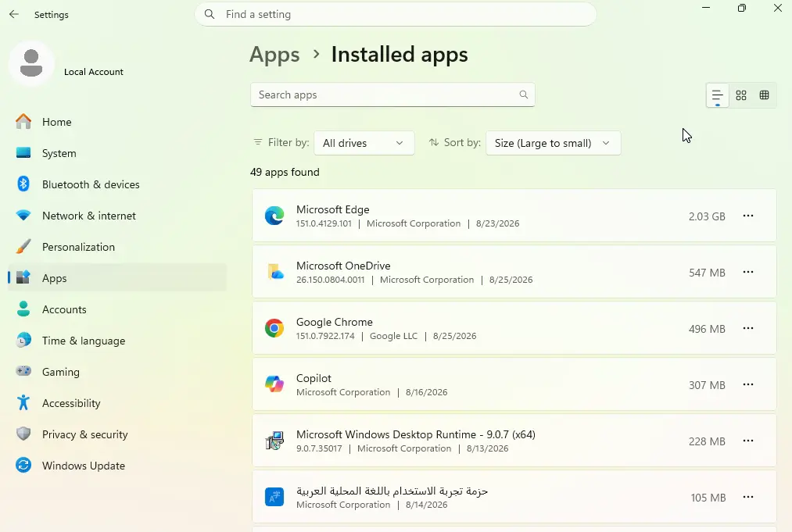This screenshot has height=532, width=792.
Task: Click the Microsoft OneDrive app name
Action: click(x=343, y=266)
